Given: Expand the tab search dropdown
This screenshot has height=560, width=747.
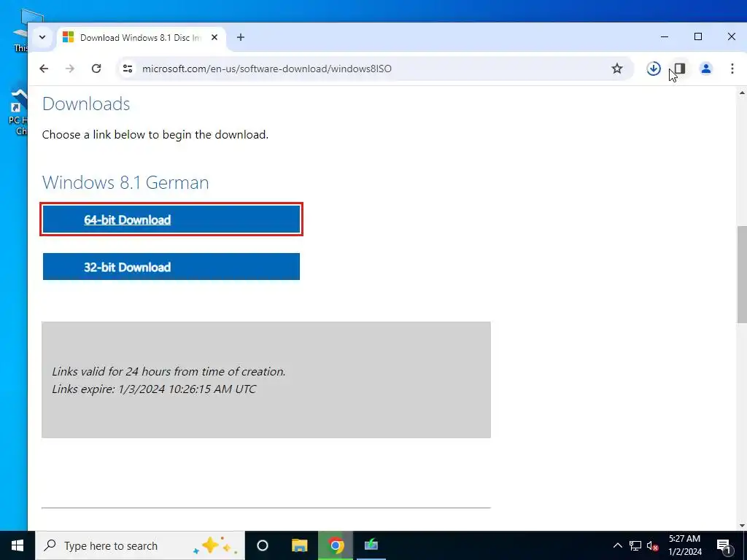Looking at the screenshot, I should [42, 37].
